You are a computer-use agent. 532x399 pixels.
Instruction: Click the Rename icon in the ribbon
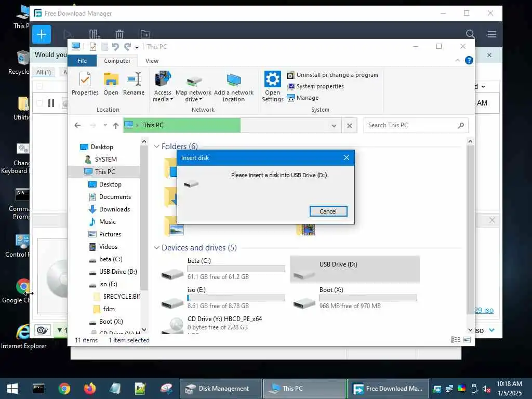tap(134, 84)
